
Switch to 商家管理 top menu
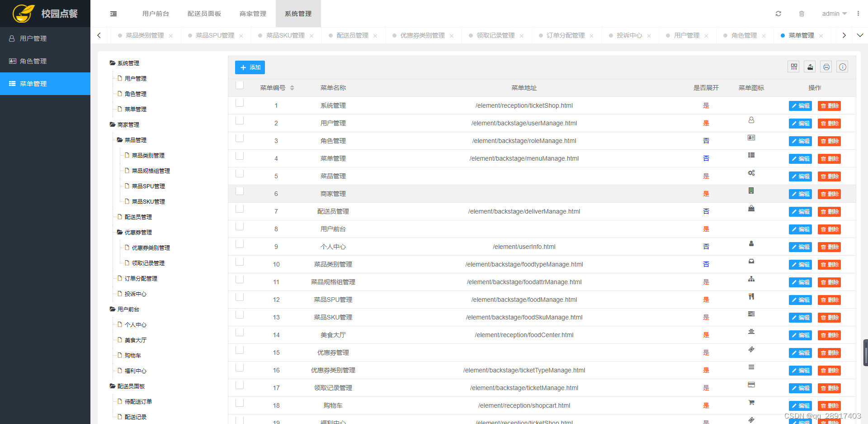(253, 14)
